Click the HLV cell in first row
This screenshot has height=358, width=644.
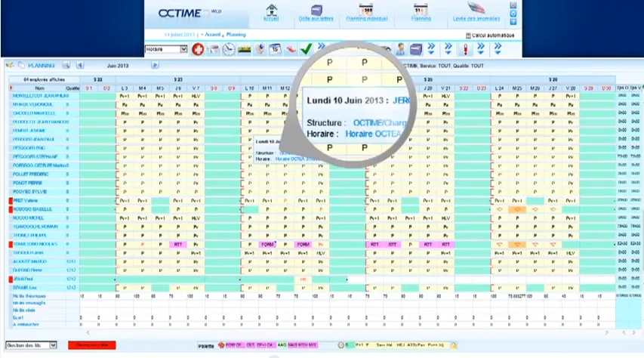coord(196,96)
